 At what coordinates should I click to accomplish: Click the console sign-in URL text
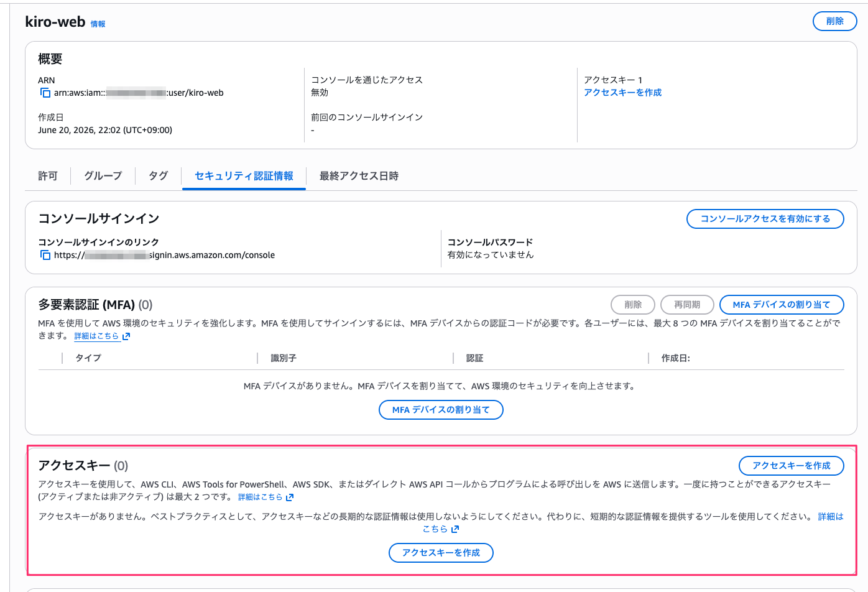[164, 255]
